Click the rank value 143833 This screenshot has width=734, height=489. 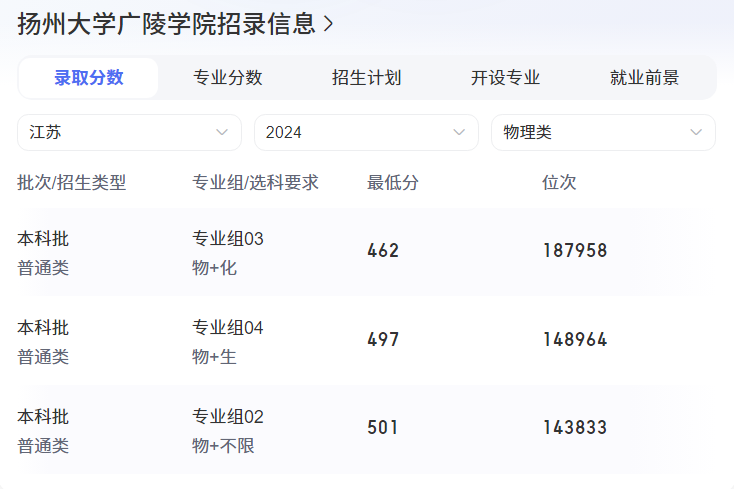pyautogui.click(x=575, y=428)
